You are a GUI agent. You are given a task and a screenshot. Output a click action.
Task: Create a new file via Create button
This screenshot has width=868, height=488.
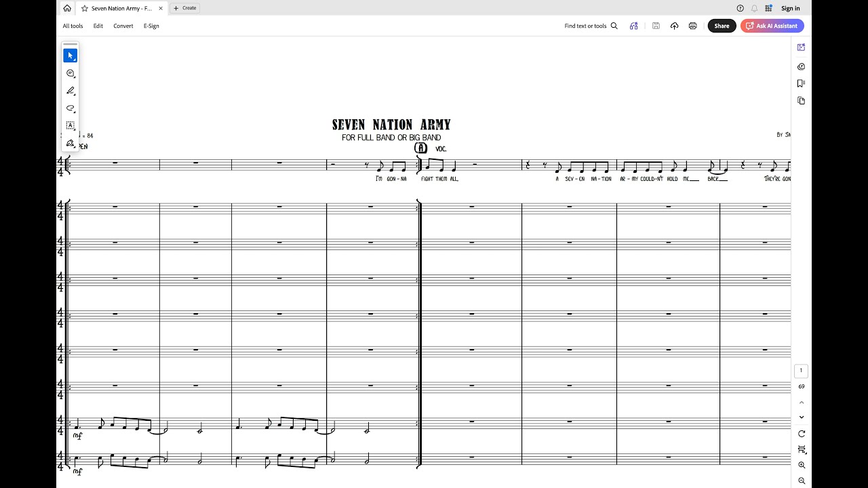pos(185,8)
